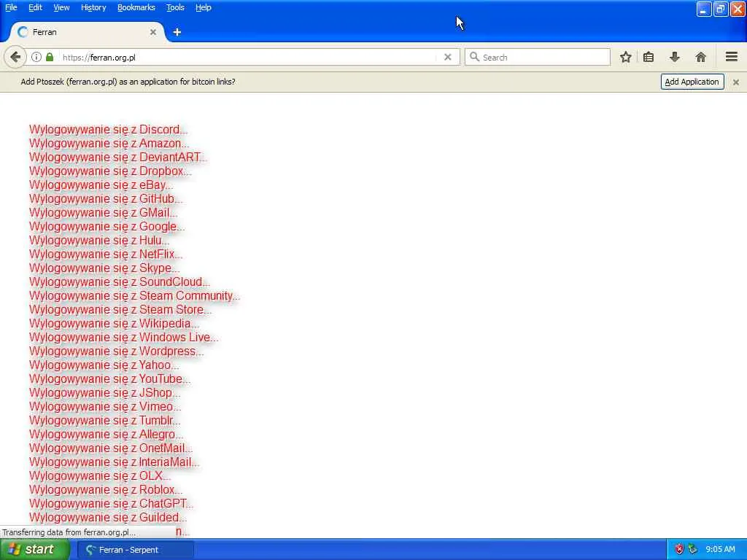Open the File menu
The height and width of the screenshot is (560, 747).
[11, 7]
